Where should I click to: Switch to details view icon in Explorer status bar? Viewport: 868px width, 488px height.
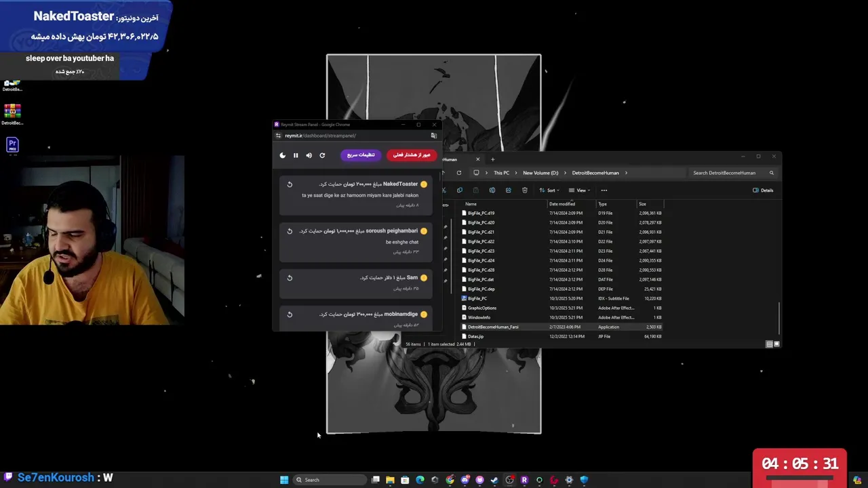[x=769, y=344]
